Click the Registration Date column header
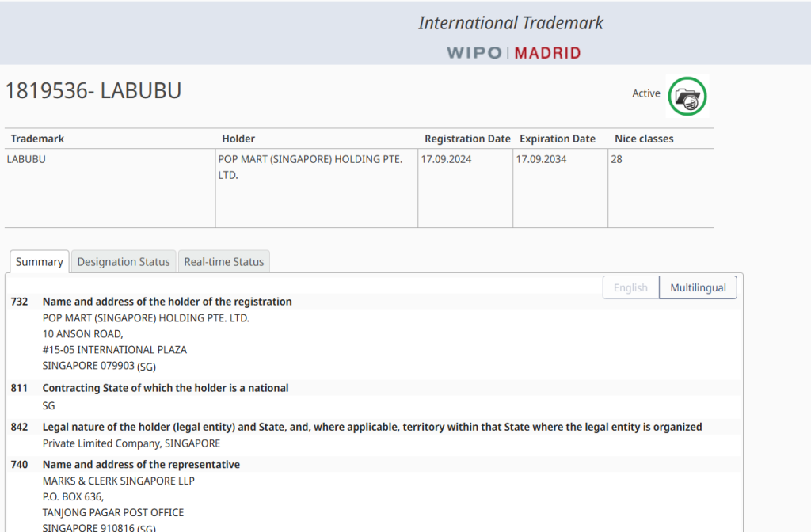Image resolution: width=811 pixels, height=532 pixels. pos(467,139)
